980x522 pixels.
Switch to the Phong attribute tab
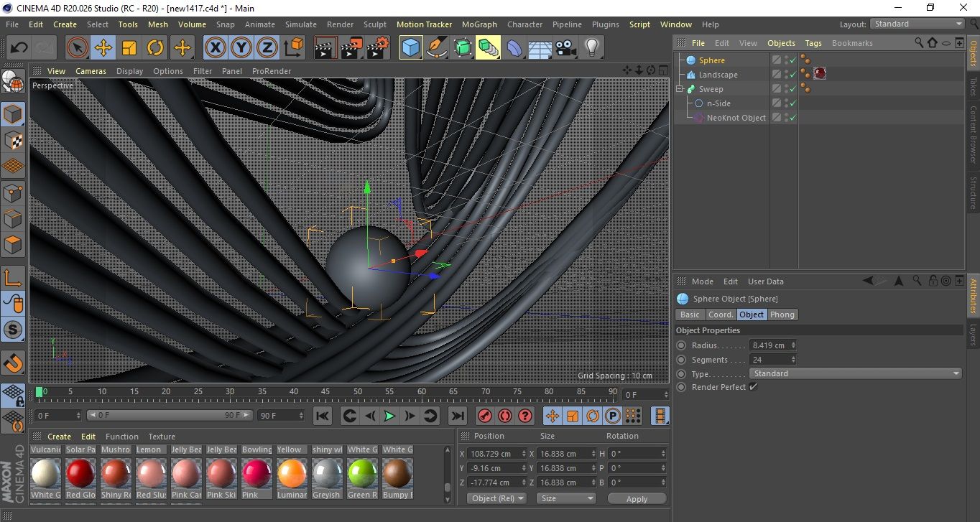[782, 314]
